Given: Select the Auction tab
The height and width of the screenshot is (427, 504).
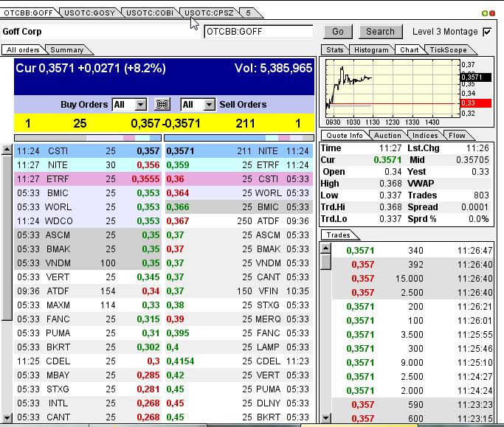Looking at the screenshot, I should click(x=387, y=135).
